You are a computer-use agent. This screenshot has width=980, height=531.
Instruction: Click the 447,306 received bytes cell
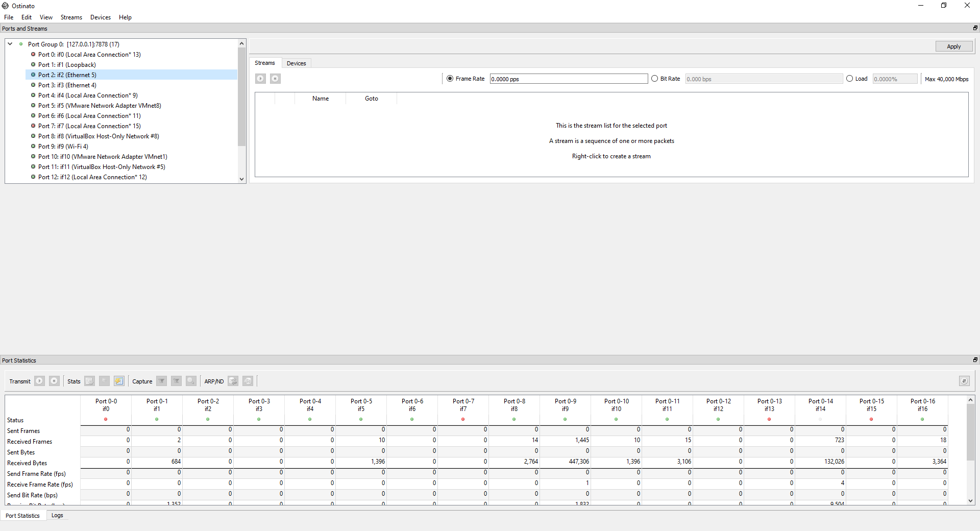pos(565,461)
